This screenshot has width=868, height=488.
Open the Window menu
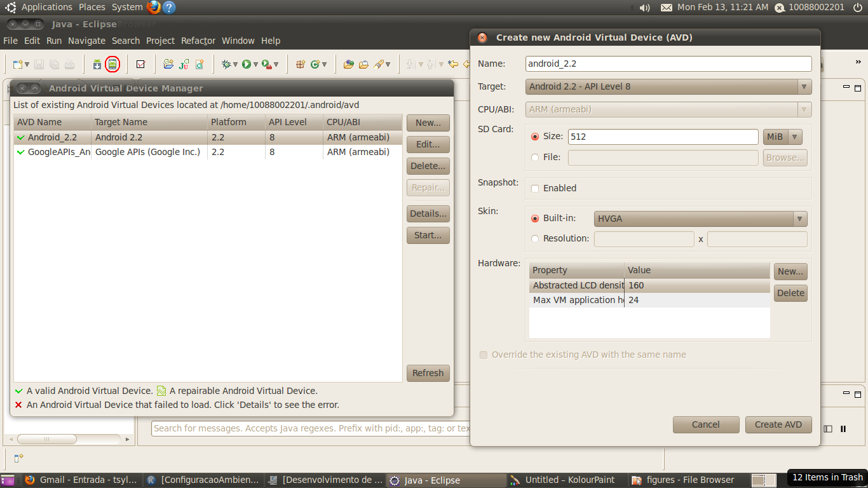click(238, 41)
